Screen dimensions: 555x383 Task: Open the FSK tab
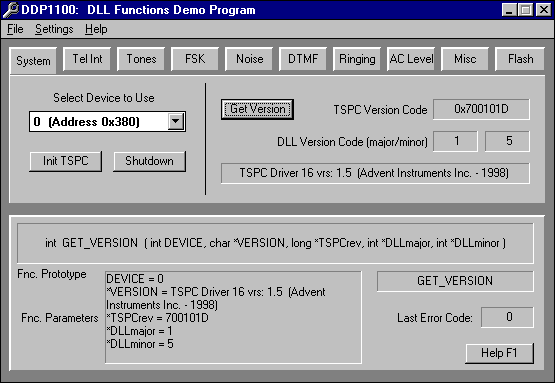coord(195,59)
